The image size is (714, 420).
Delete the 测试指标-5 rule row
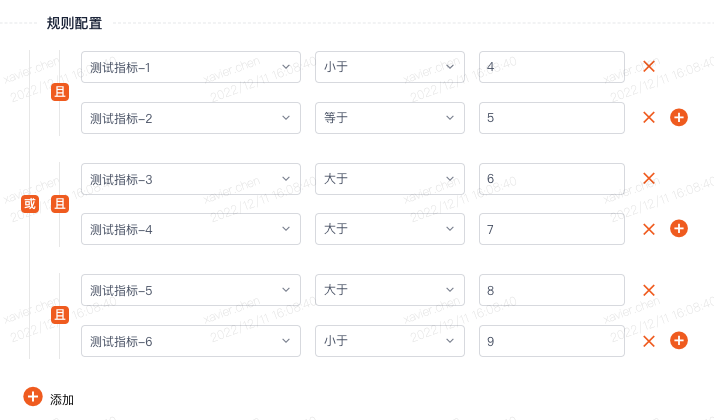point(649,290)
